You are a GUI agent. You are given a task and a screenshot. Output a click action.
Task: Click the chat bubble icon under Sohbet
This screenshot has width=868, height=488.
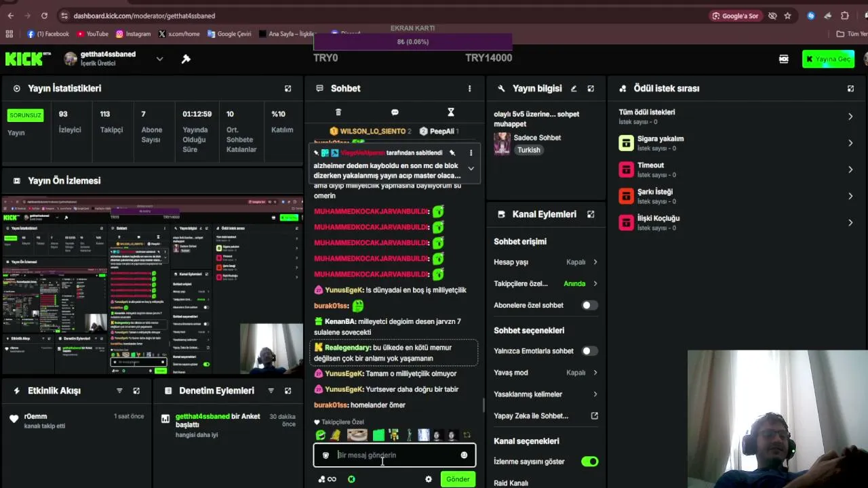click(395, 113)
